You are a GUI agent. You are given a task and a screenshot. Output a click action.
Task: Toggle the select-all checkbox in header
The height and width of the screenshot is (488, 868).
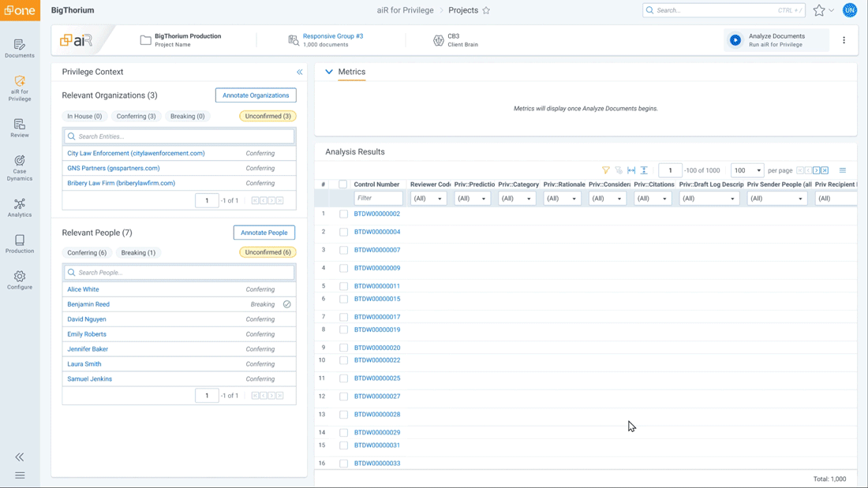(342, 184)
